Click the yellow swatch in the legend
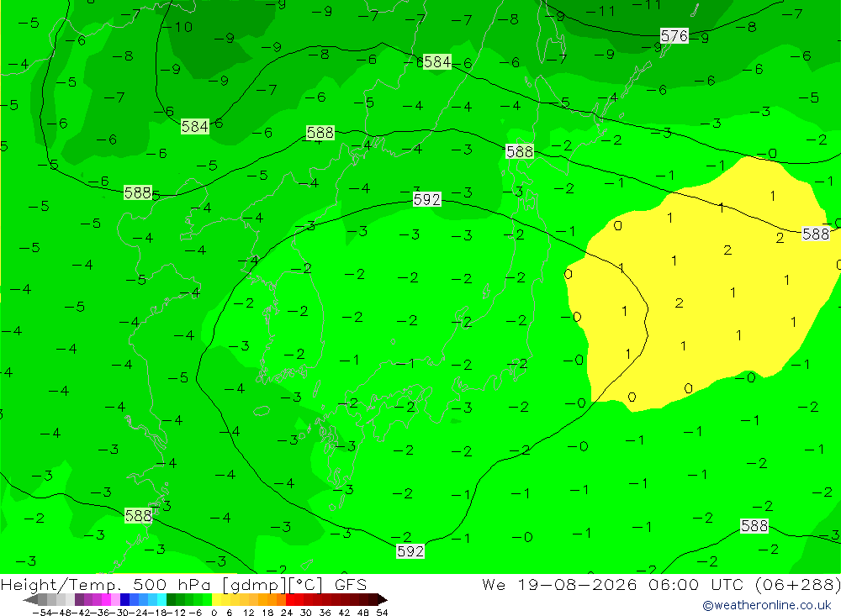 [x=216, y=600]
